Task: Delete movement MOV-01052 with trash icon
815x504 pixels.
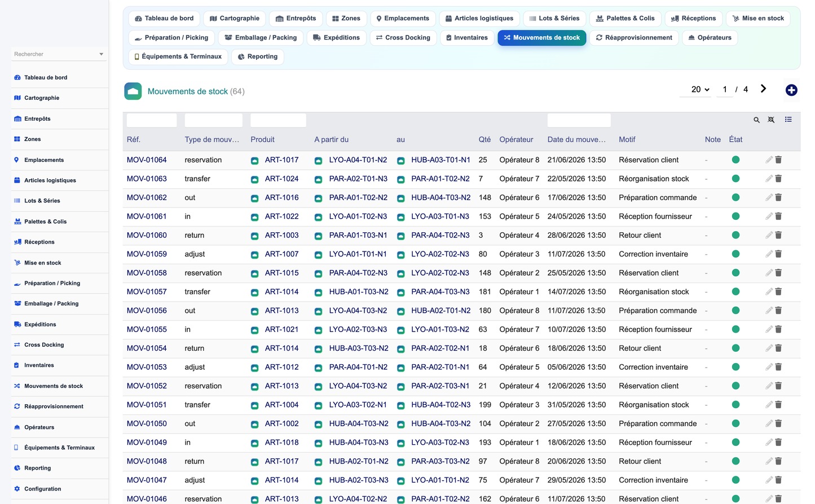Action: [x=778, y=386]
